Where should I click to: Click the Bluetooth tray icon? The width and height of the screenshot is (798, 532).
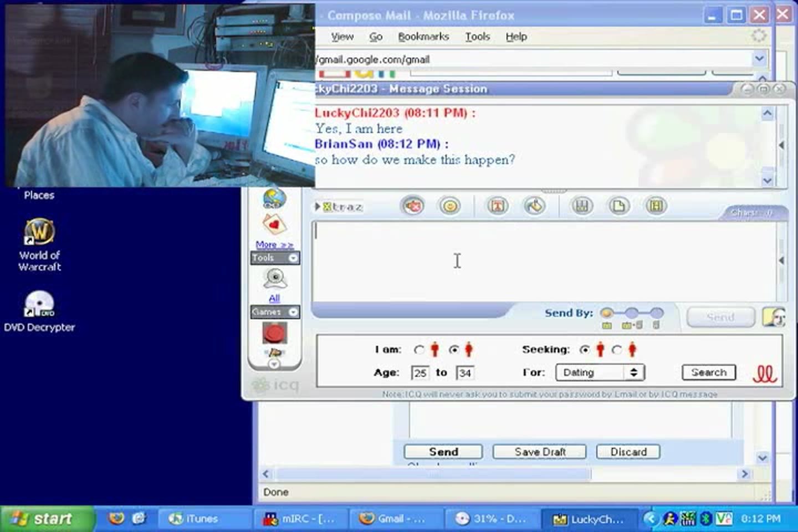[705, 519]
